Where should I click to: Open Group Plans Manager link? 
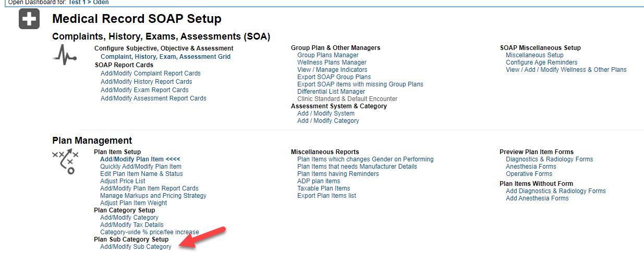pyautogui.click(x=327, y=55)
